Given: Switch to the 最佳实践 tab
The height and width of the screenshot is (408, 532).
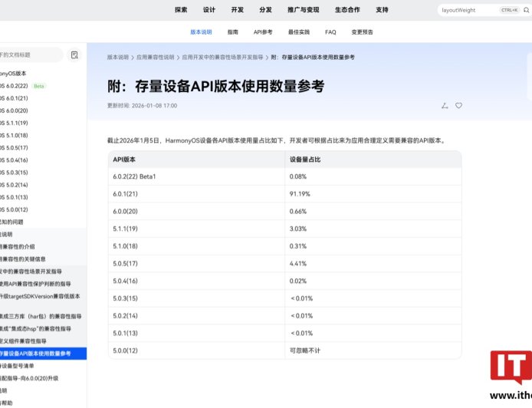Looking at the screenshot, I should tap(298, 32).
